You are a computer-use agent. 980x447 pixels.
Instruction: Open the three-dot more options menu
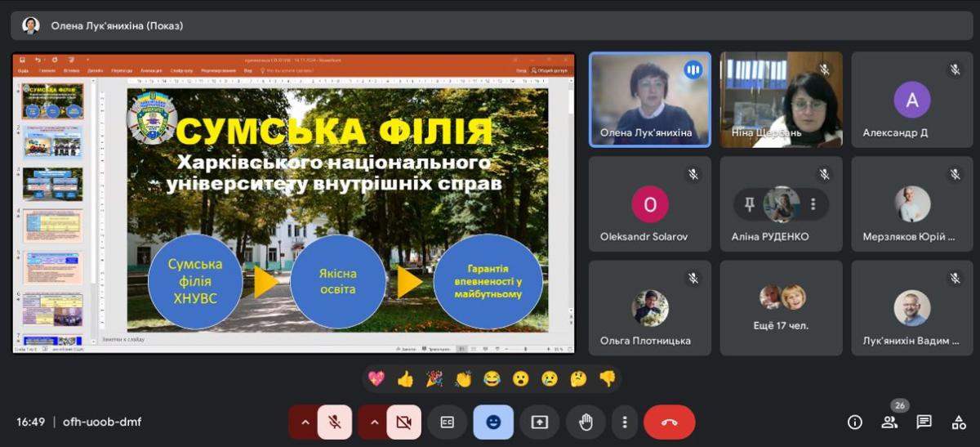625,422
